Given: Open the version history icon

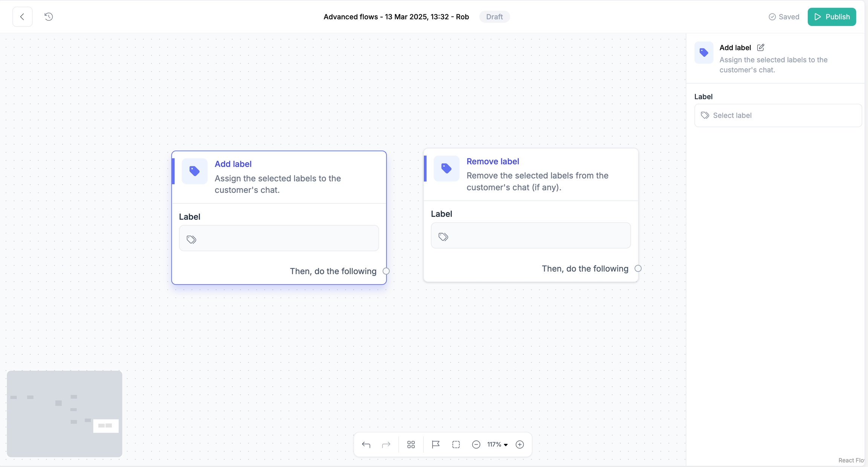Looking at the screenshot, I should coord(49,17).
